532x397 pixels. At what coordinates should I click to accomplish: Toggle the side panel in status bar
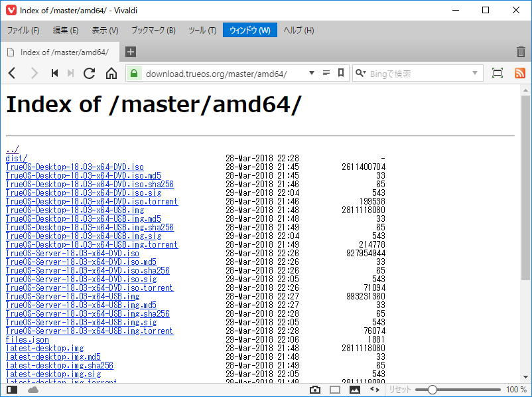pyautogui.click(x=12, y=390)
